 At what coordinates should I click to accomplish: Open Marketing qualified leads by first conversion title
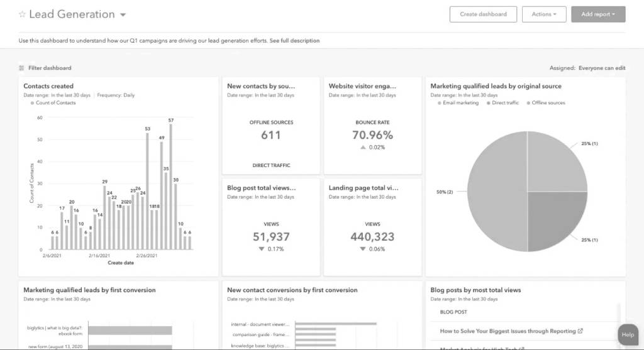click(89, 290)
